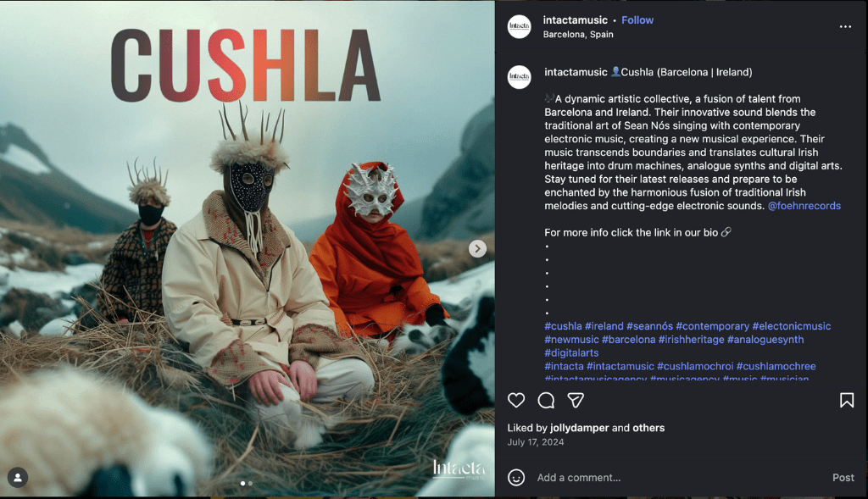Go to next carousel image arrow
The image size is (868, 499).
[477, 249]
